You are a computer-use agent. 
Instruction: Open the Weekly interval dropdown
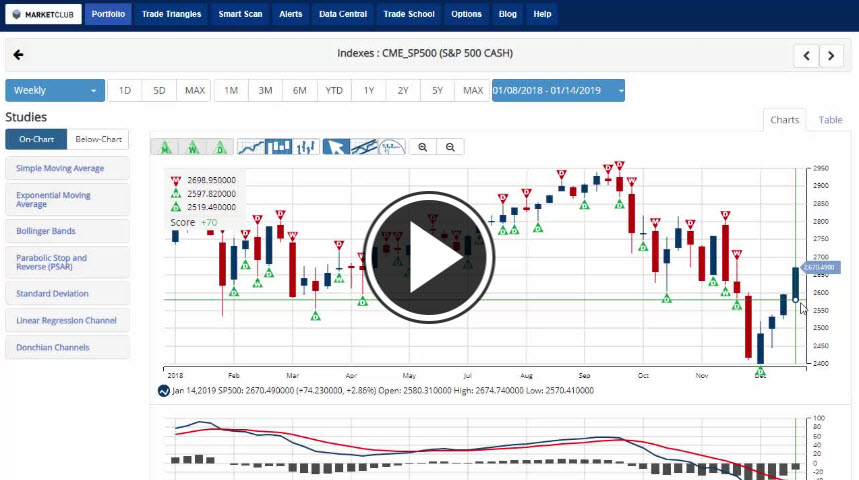point(55,91)
